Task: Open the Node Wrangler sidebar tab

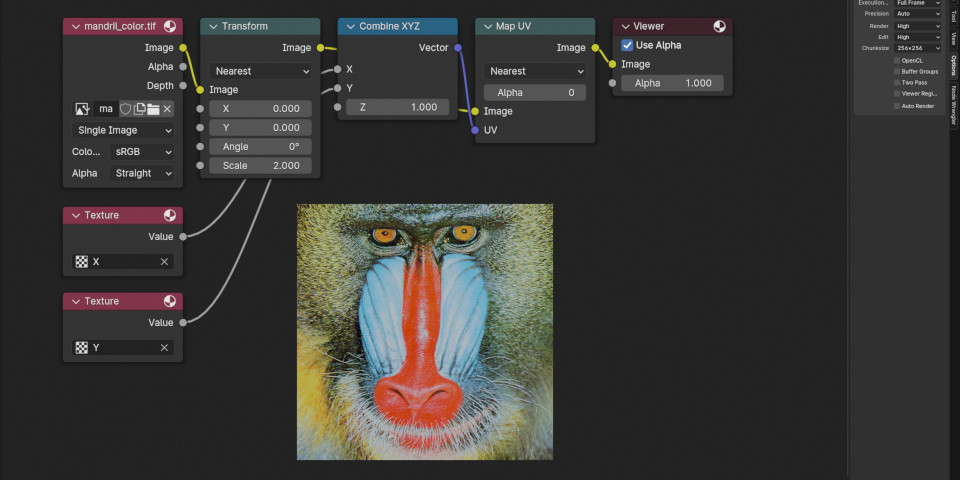Action: click(x=954, y=104)
